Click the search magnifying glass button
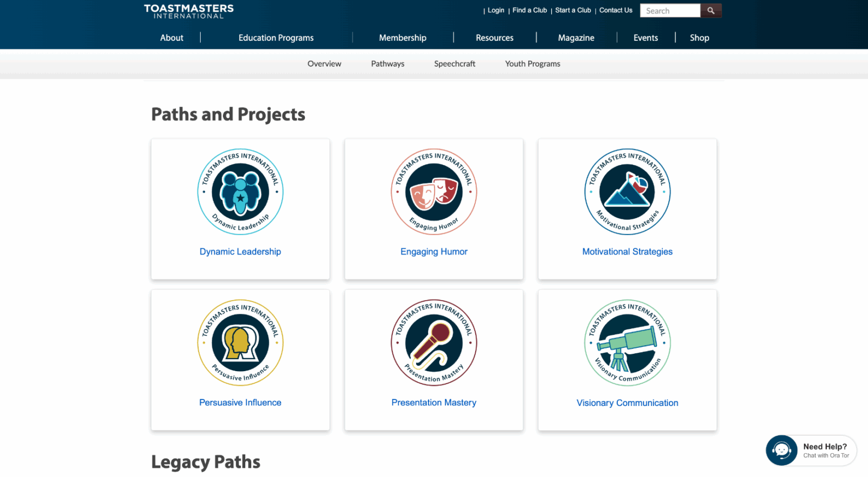Image resolution: width=868 pixels, height=477 pixels. click(x=711, y=11)
